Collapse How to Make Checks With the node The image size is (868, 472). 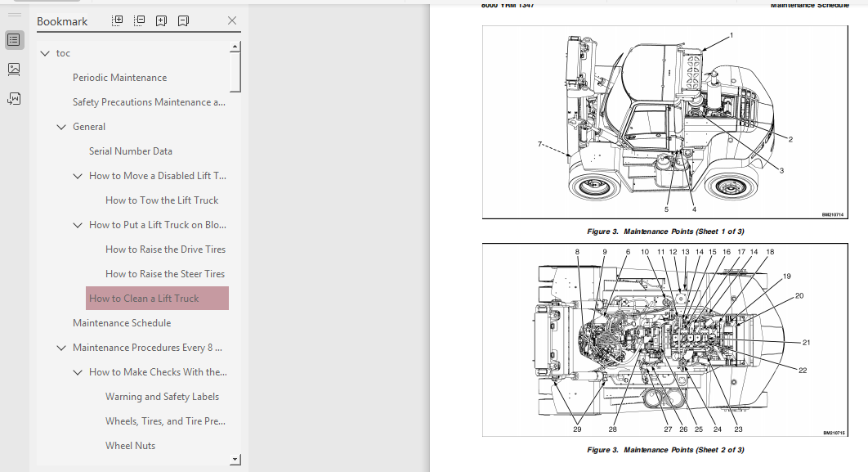click(x=78, y=372)
